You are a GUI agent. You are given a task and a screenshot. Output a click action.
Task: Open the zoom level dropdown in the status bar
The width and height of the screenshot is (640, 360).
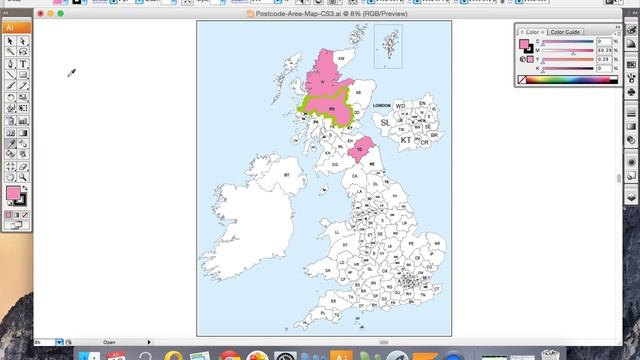[59, 342]
